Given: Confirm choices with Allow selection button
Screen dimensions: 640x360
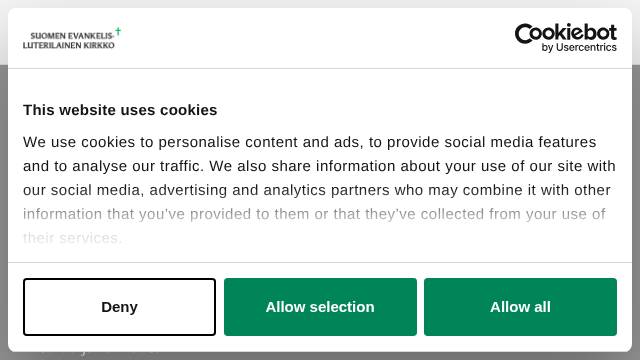Looking at the screenshot, I should point(320,307).
